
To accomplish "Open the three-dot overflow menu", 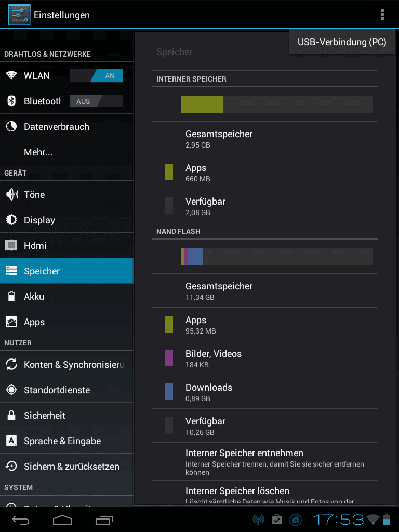I will 382,15.
